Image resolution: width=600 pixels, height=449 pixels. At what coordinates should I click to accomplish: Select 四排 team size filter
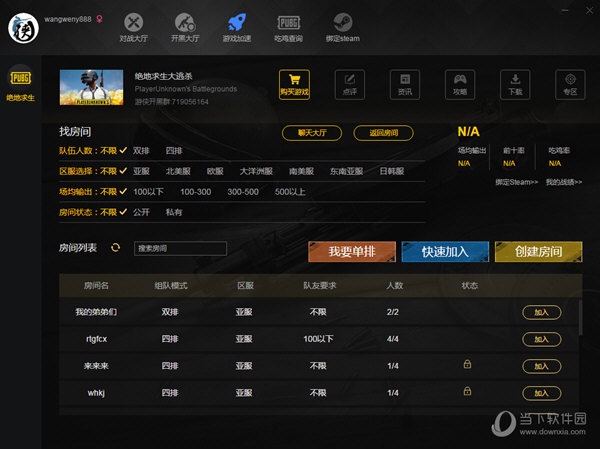click(x=174, y=151)
